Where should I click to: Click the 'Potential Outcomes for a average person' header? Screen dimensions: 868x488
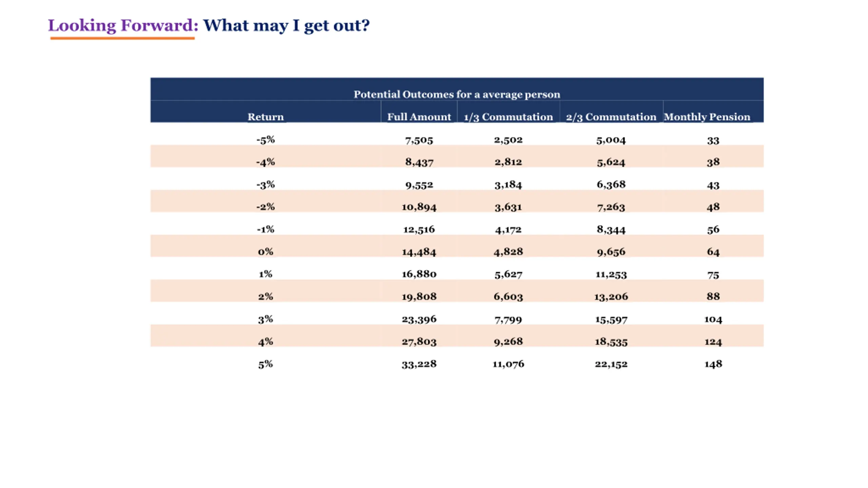[x=457, y=94]
